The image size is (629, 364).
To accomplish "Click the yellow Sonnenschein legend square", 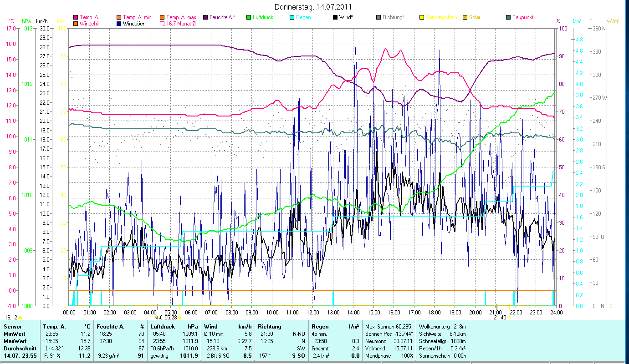I will tap(422, 17).
